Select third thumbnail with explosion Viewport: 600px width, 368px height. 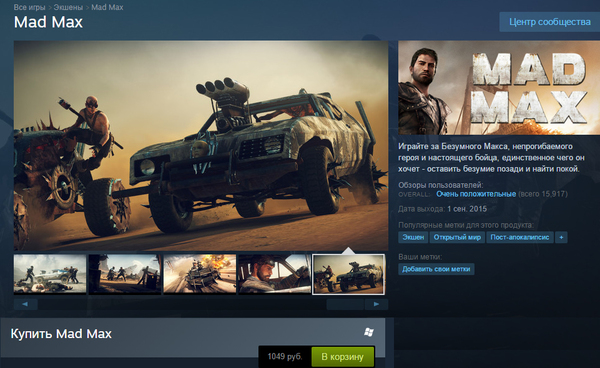[x=200, y=274]
